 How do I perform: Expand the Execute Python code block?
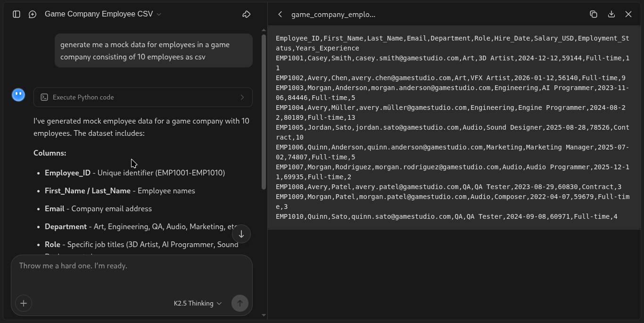(242, 97)
